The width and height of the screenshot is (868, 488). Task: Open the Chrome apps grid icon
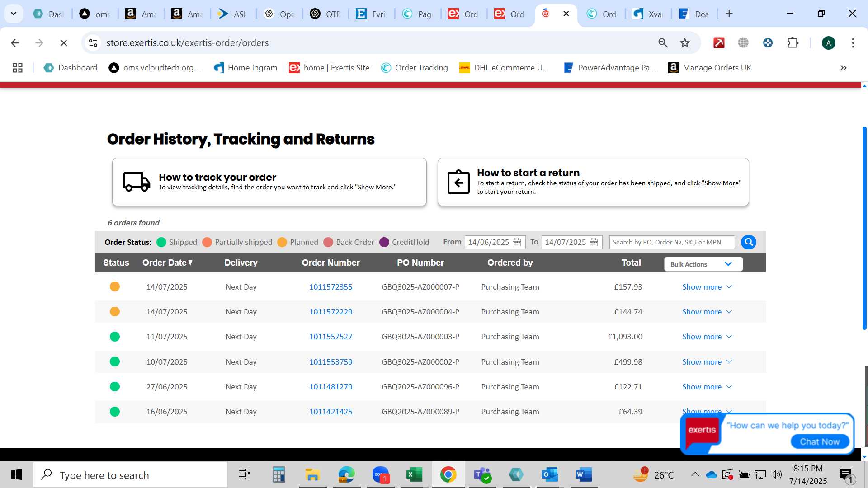[18, 68]
